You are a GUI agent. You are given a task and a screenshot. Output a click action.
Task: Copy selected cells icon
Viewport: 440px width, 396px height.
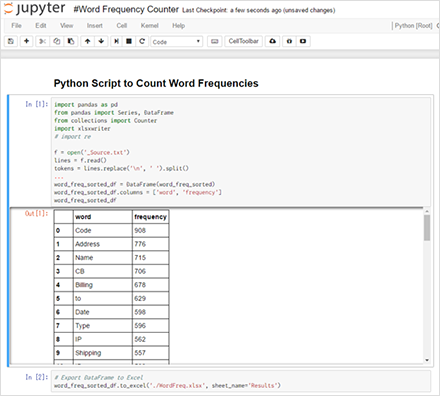pos(57,41)
